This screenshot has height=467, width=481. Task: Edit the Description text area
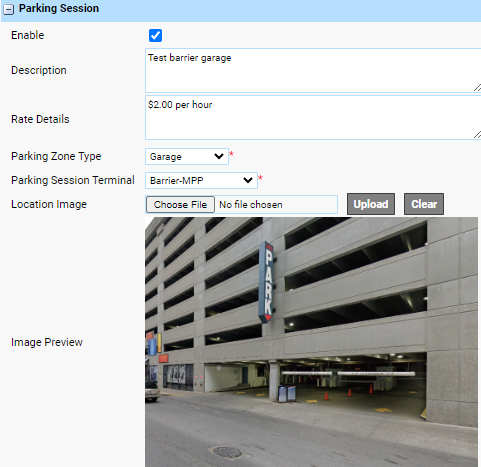tap(313, 70)
